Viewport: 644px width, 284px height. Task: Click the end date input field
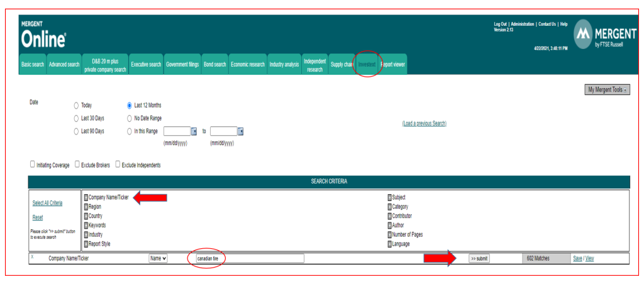(x=223, y=131)
